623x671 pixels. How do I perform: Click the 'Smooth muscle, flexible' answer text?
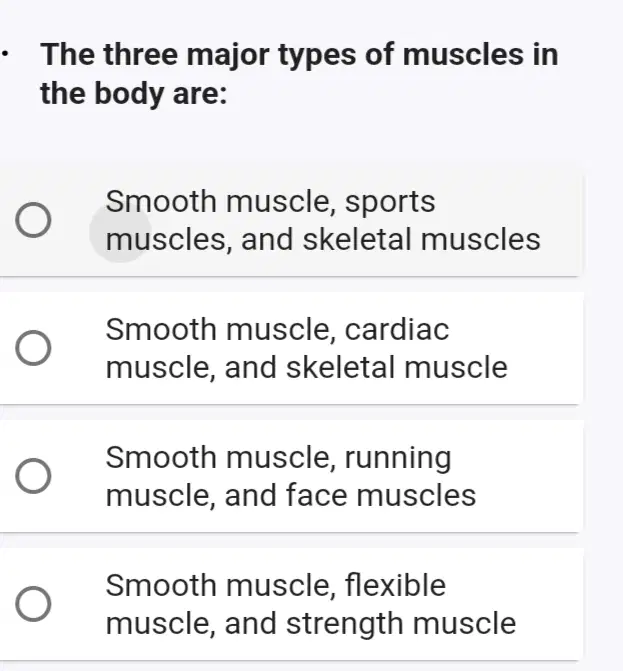276,585
